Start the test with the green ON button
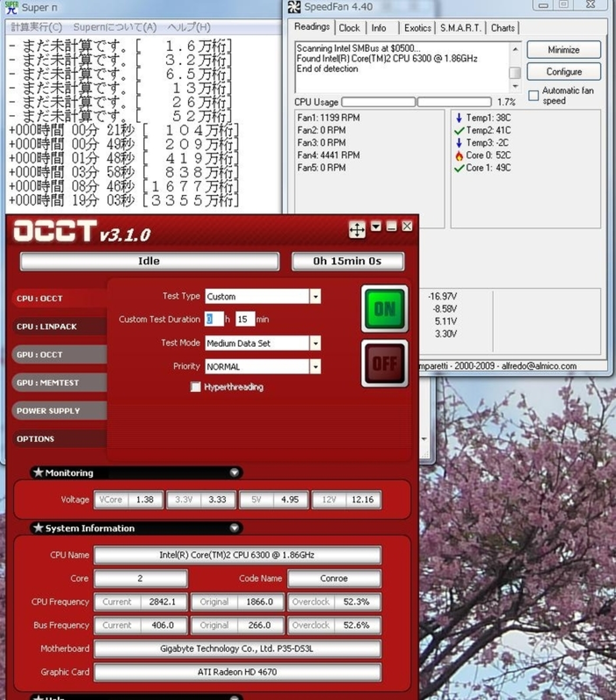The image size is (616, 700). pyautogui.click(x=384, y=309)
